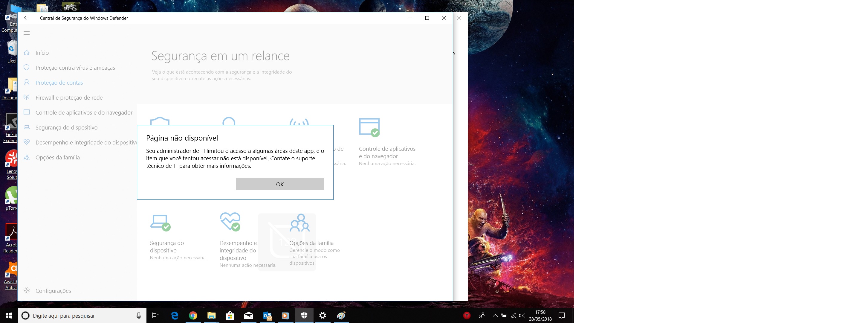
Task: Open Configurações gear at the bottom left
Action: point(27,291)
